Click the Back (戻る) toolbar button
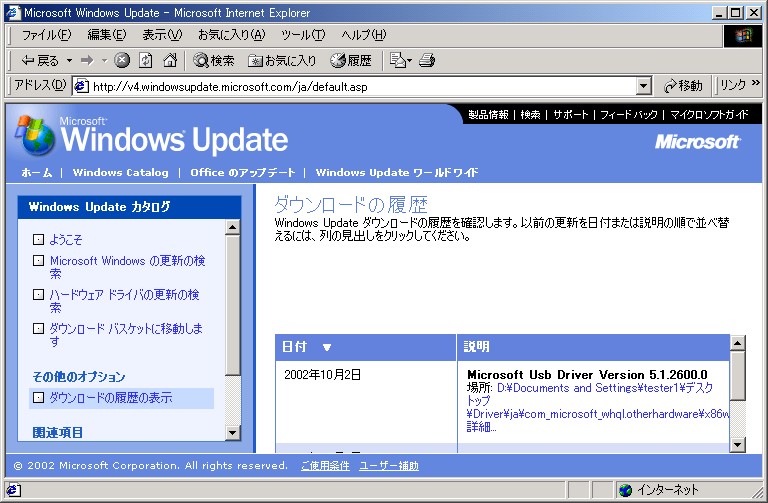Screen dimensions: 768x503 click(x=40, y=61)
